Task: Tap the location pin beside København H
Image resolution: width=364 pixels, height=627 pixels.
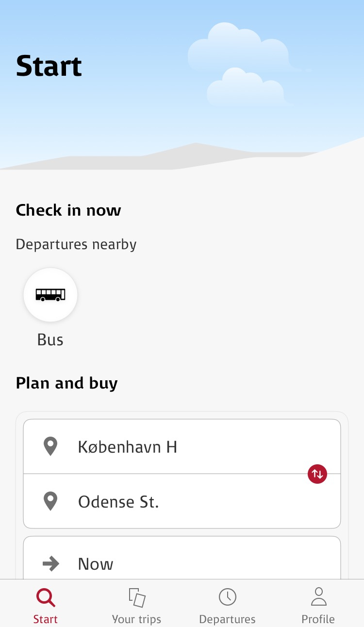Action: click(50, 446)
